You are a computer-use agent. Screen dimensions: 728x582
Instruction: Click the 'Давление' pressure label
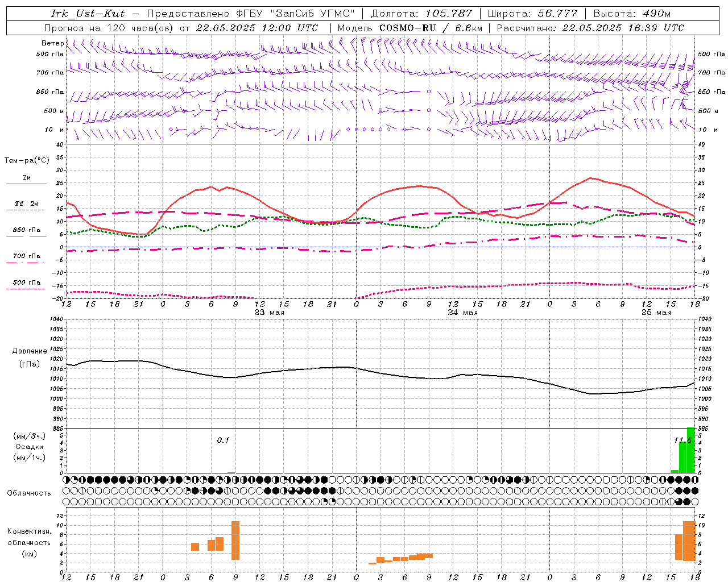28,351
